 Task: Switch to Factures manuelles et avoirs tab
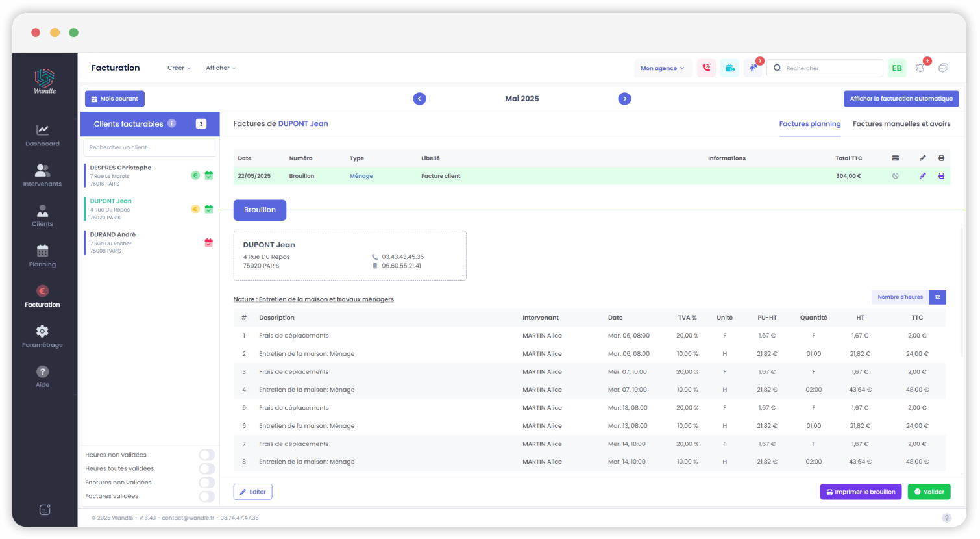coord(901,124)
